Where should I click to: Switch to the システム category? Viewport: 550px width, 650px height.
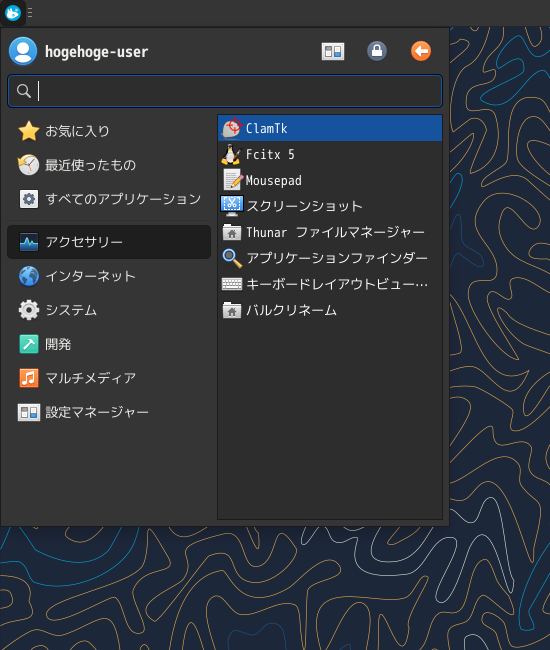[109, 310]
